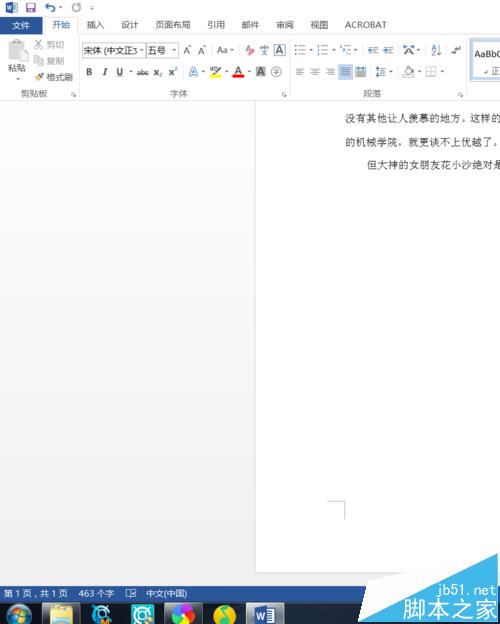Open the 引用 tab

[x=216, y=25]
